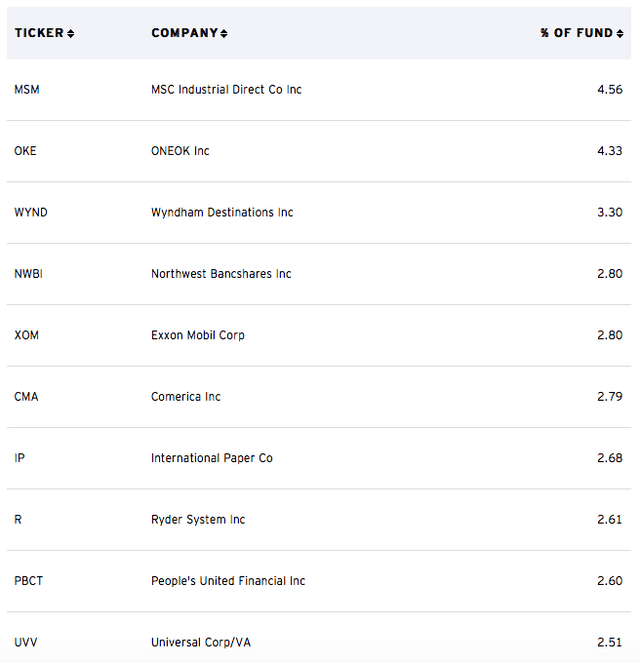
Task: Click the 4.56 fund percentage value
Action: (x=611, y=90)
